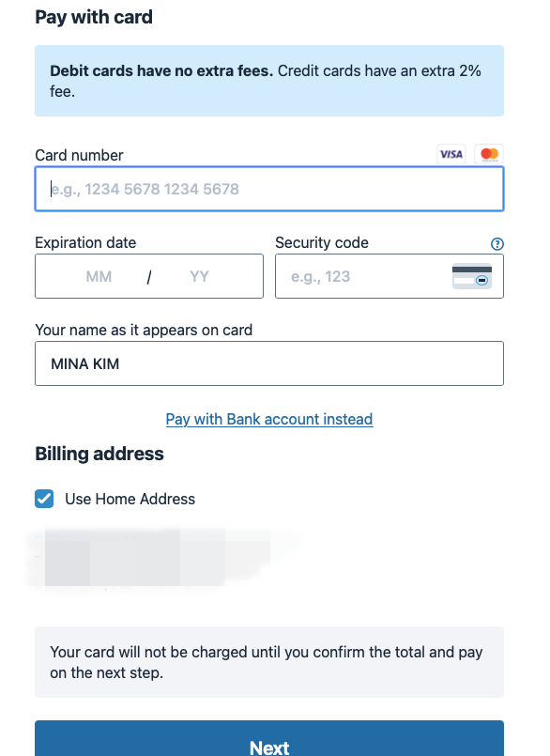Screen dimensions: 550x756
Task: Click the debit card fees info banner
Action: (x=269, y=81)
